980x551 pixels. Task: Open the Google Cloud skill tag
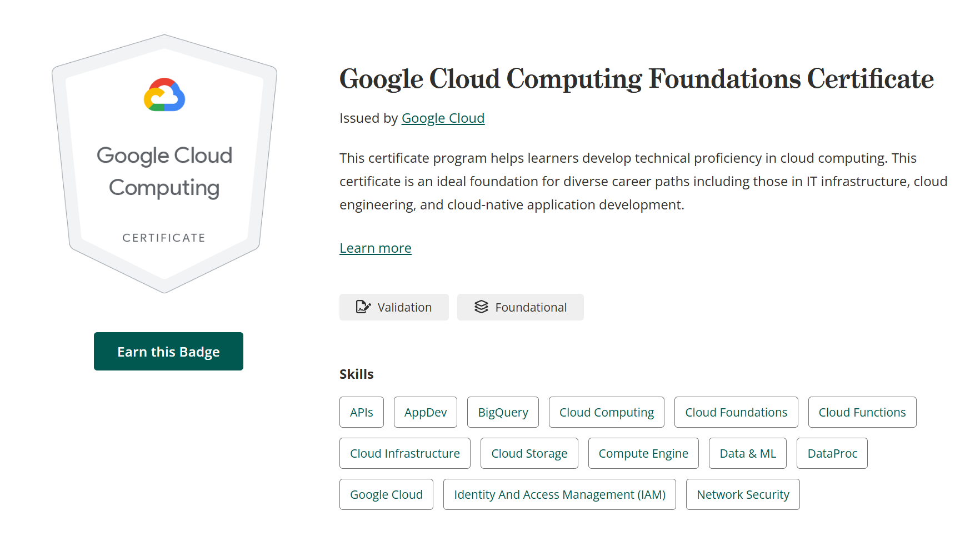(386, 494)
